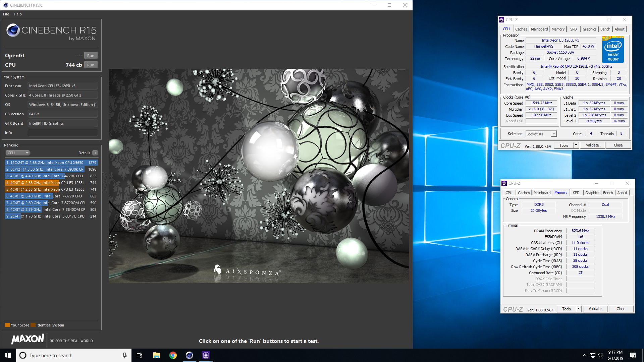Click the Info input field
This screenshot has width=644, height=362.
point(63,133)
